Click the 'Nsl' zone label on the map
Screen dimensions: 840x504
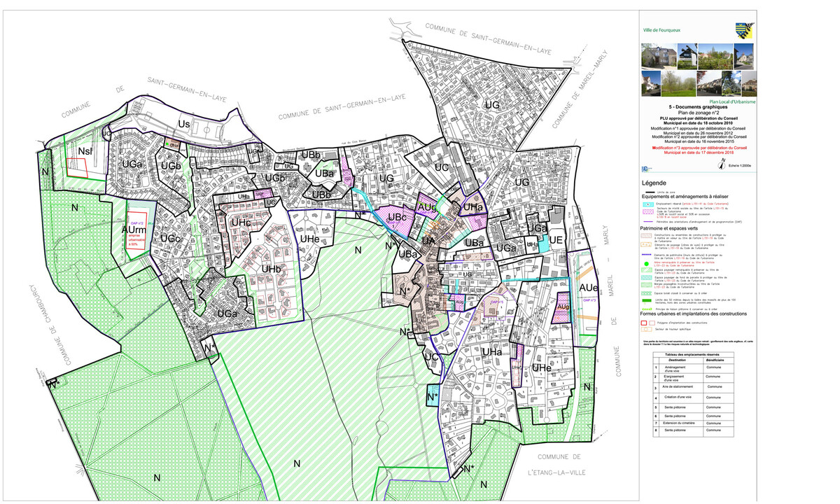(85, 151)
